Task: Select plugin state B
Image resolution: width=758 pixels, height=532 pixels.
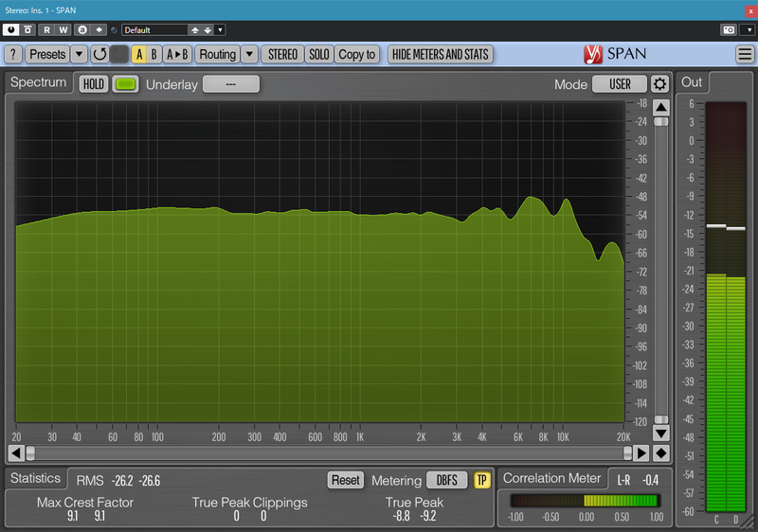Action: pyautogui.click(x=154, y=54)
